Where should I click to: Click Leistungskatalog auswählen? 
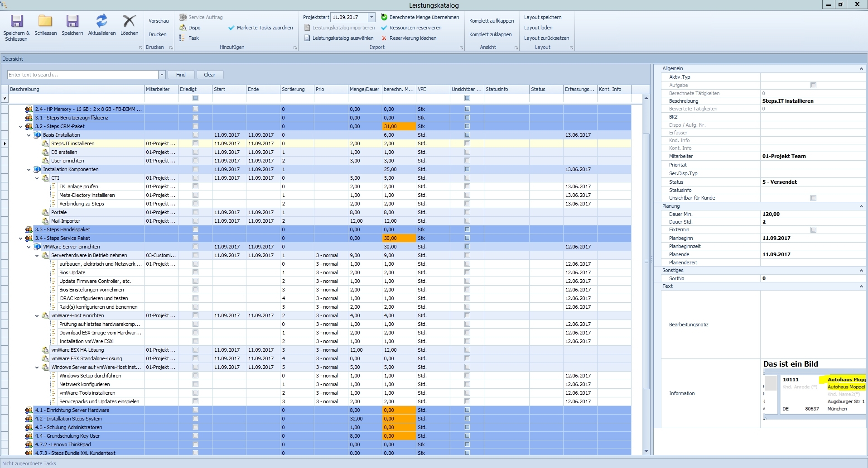point(342,38)
